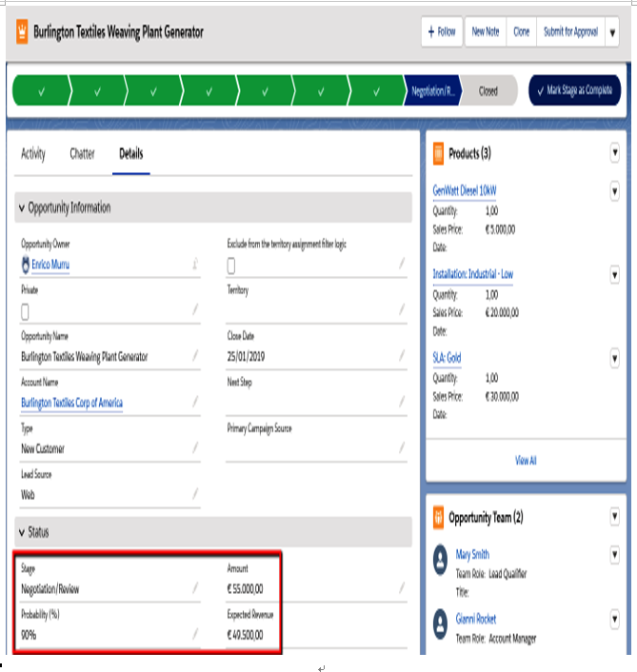
Task: Open Opportunity Team panel dropdown
Action: [615, 517]
